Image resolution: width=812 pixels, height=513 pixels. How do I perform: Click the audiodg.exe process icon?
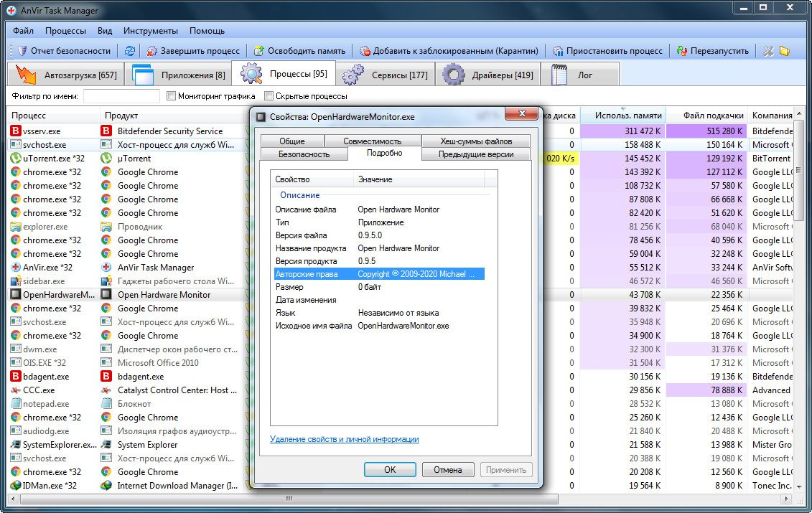coord(16,431)
